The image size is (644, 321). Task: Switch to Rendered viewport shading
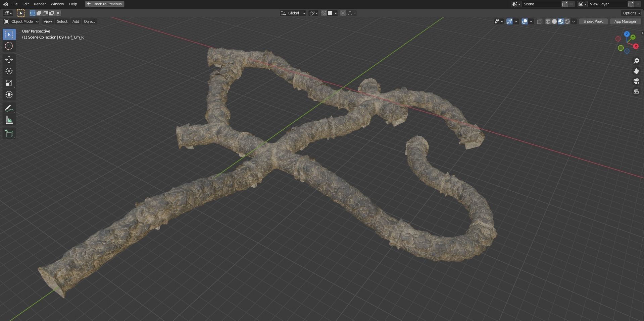click(x=567, y=21)
